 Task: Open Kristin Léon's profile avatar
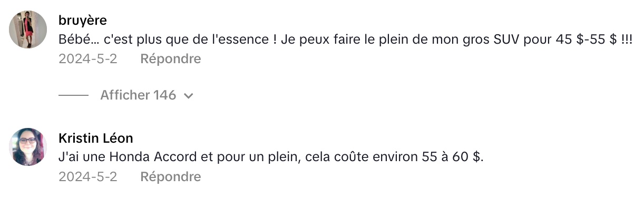(28, 147)
